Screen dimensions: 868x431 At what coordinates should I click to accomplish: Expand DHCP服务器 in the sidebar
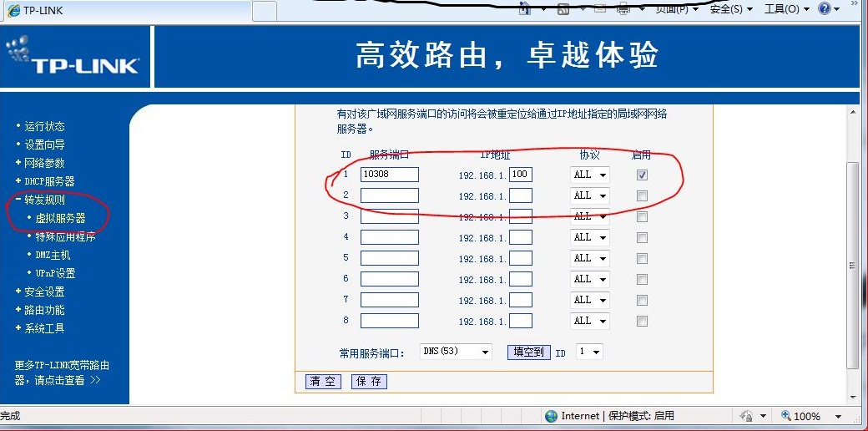click(49, 181)
